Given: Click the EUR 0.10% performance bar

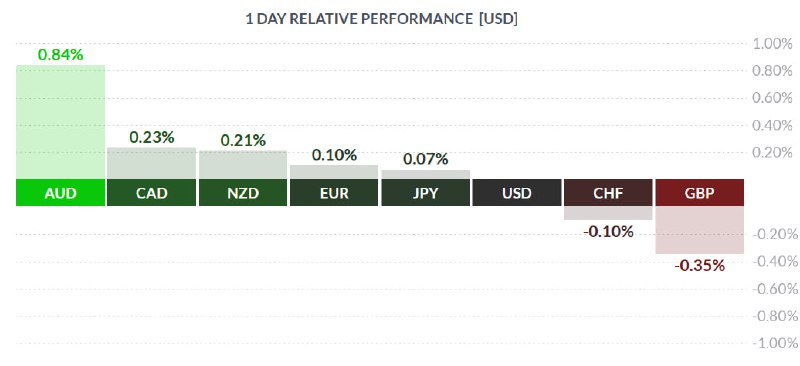Looking at the screenshot, I should pyautogui.click(x=334, y=172).
